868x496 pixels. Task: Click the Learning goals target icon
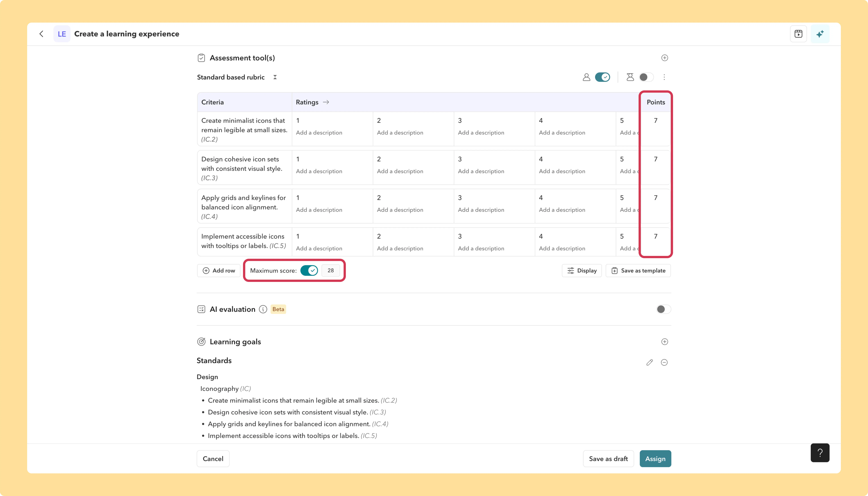point(201,342)
